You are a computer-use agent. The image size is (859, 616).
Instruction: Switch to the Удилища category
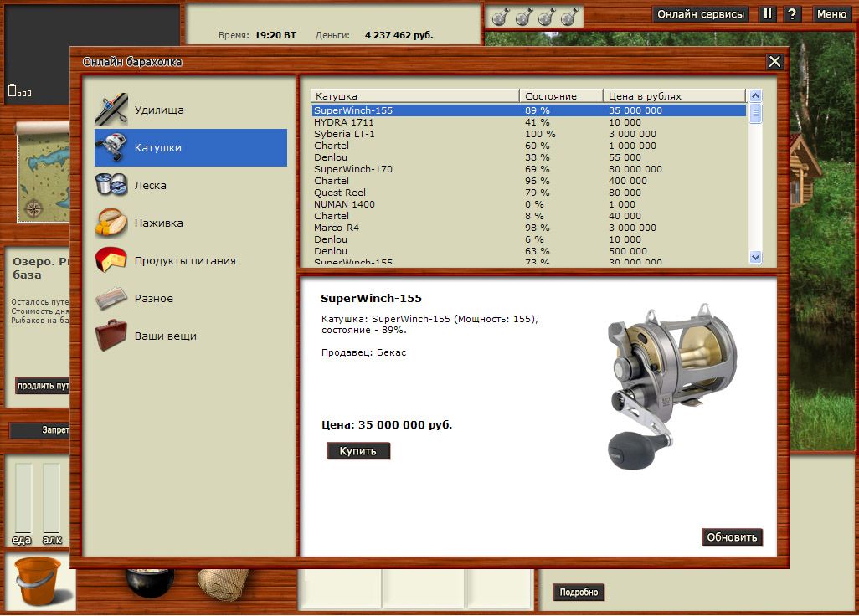tap(191, 110)
